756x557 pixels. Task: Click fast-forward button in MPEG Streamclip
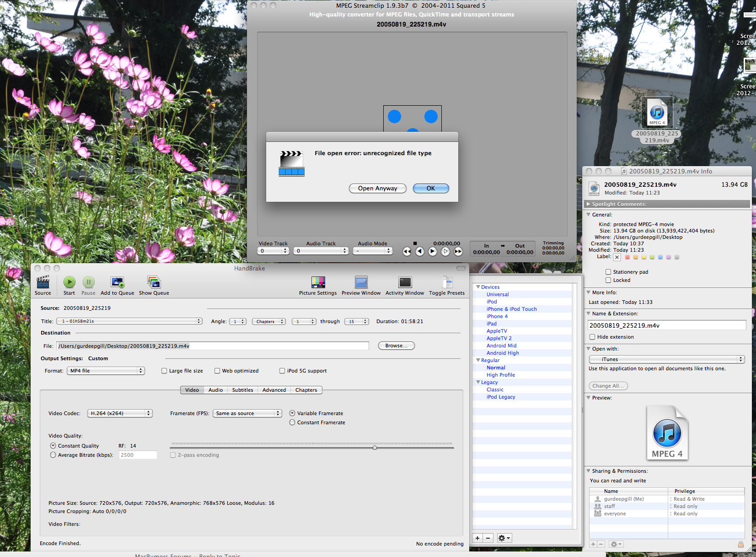[458, 251]
